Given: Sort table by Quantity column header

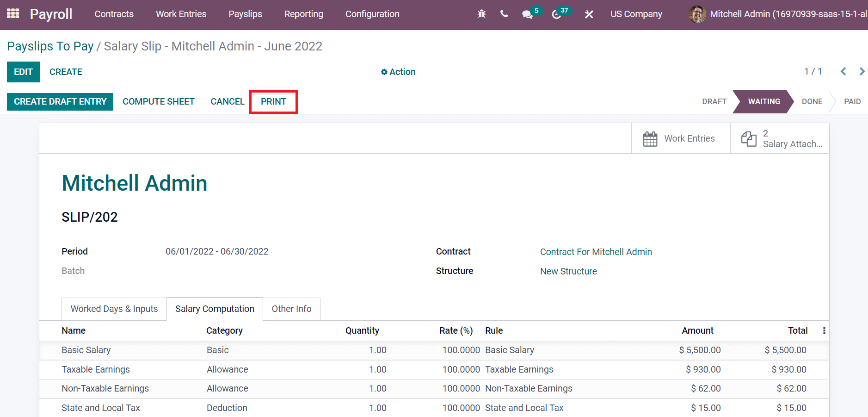Looking at the screenshot, I should click(362, 330).
